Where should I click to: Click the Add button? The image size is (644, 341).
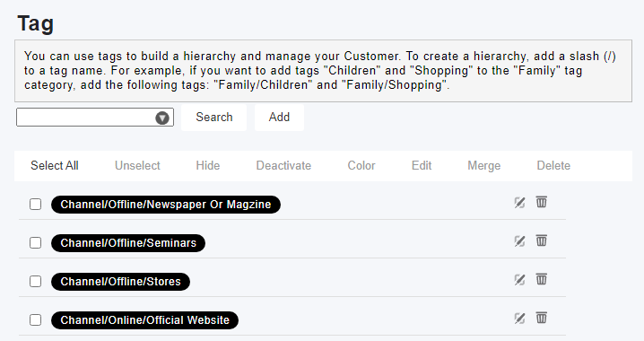(x=279, y=117)
